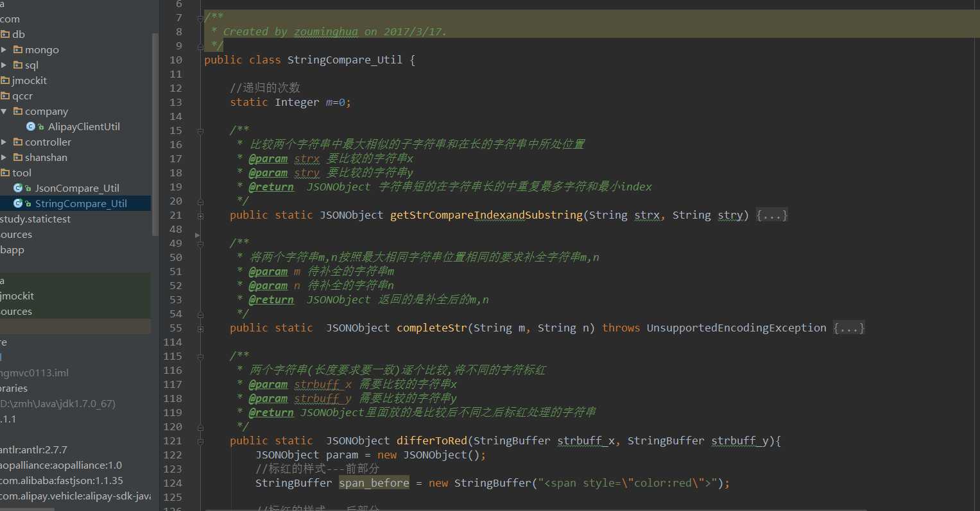Click the JsonCompare_Util class icon
The height and width of the screenshot is (511, 980).
click(18, 188)
